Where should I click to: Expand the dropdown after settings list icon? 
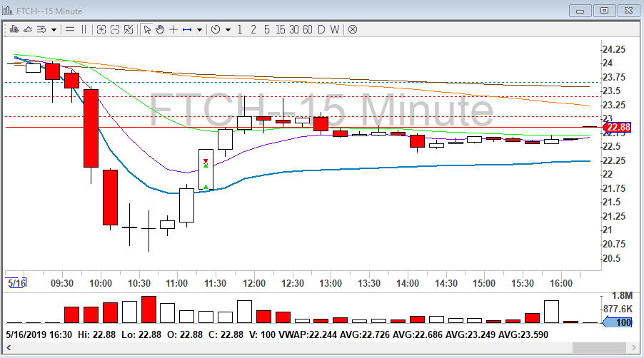[x=54, y=29]
